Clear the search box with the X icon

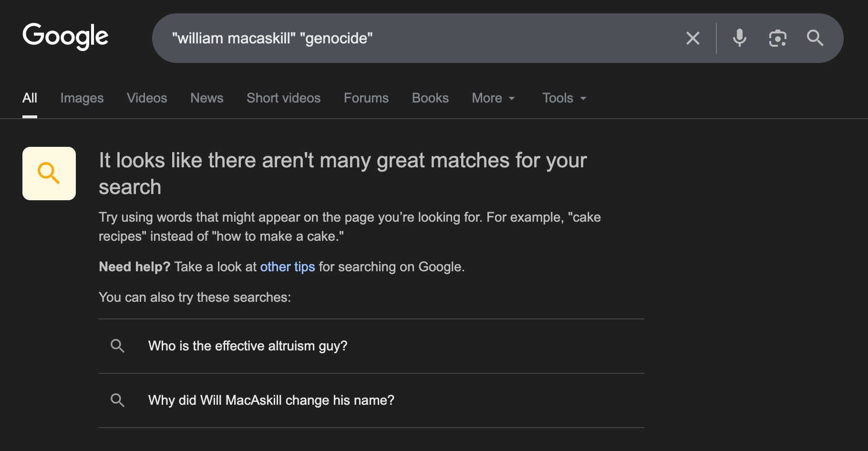[x=692, y=38]
